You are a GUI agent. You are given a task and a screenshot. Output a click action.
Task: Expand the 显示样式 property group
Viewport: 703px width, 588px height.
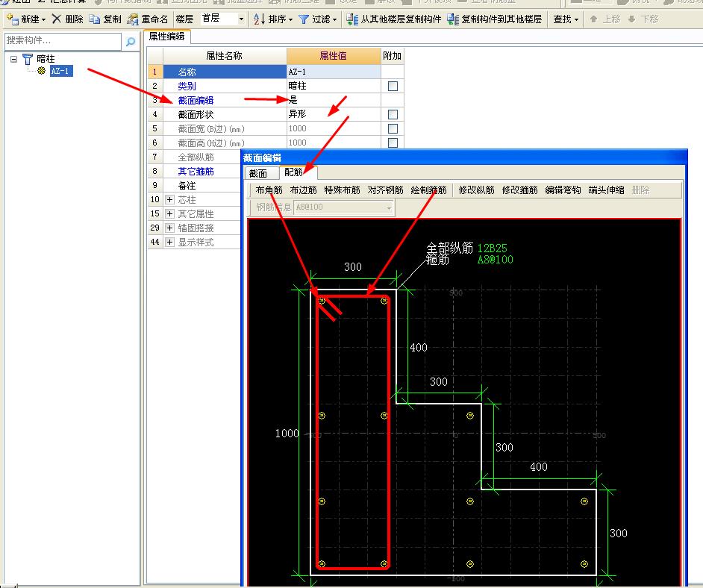tap(169, 242)
